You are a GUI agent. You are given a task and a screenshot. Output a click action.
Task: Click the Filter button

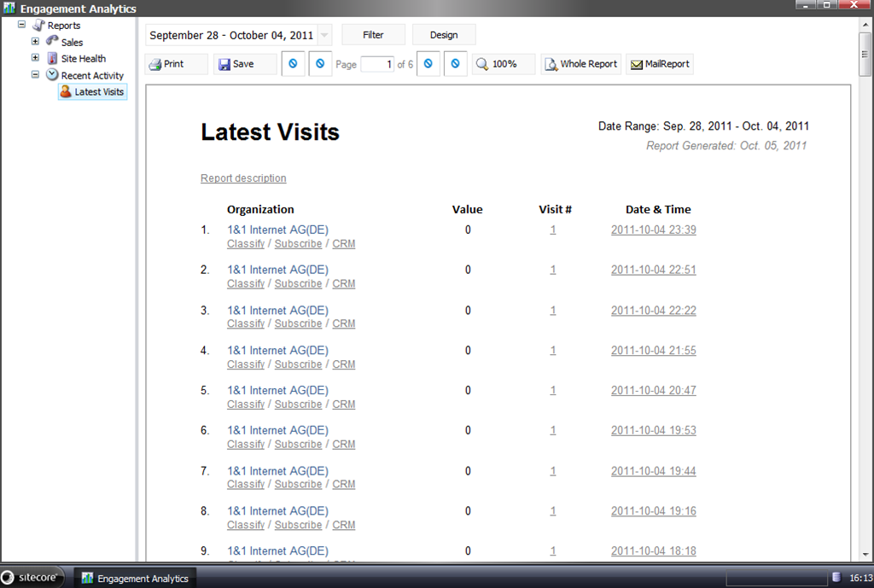[373, 35]
